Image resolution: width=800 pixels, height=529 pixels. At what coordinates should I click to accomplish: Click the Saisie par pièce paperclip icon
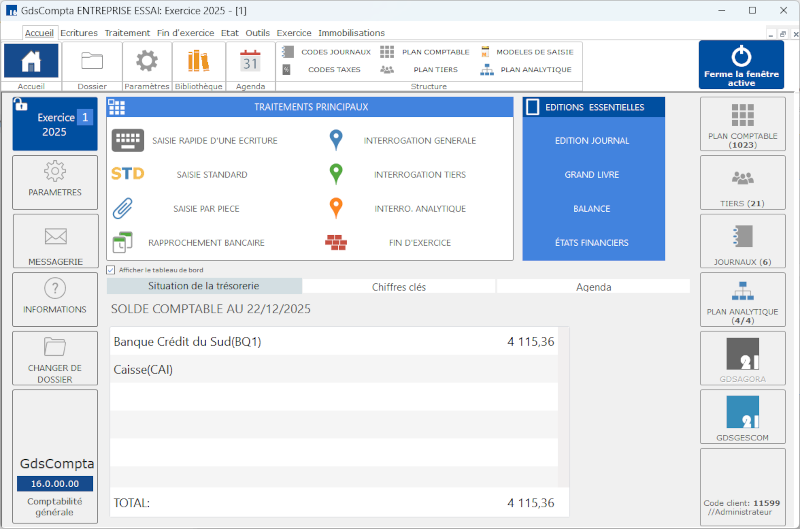(x=123, y=208)
